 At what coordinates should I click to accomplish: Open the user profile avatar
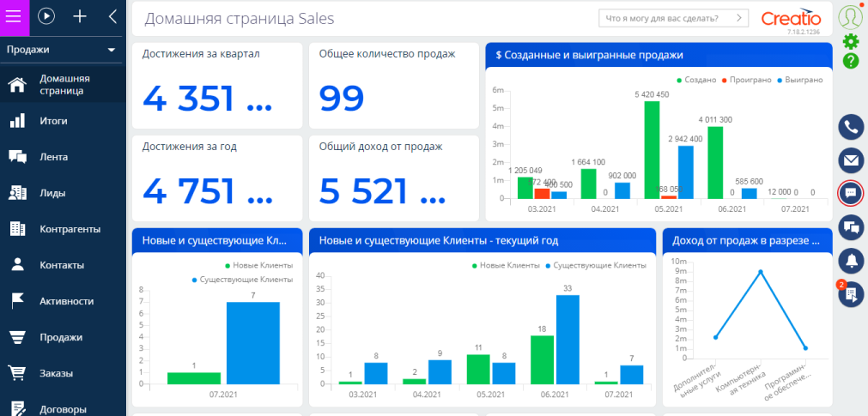tap(850, 16)
